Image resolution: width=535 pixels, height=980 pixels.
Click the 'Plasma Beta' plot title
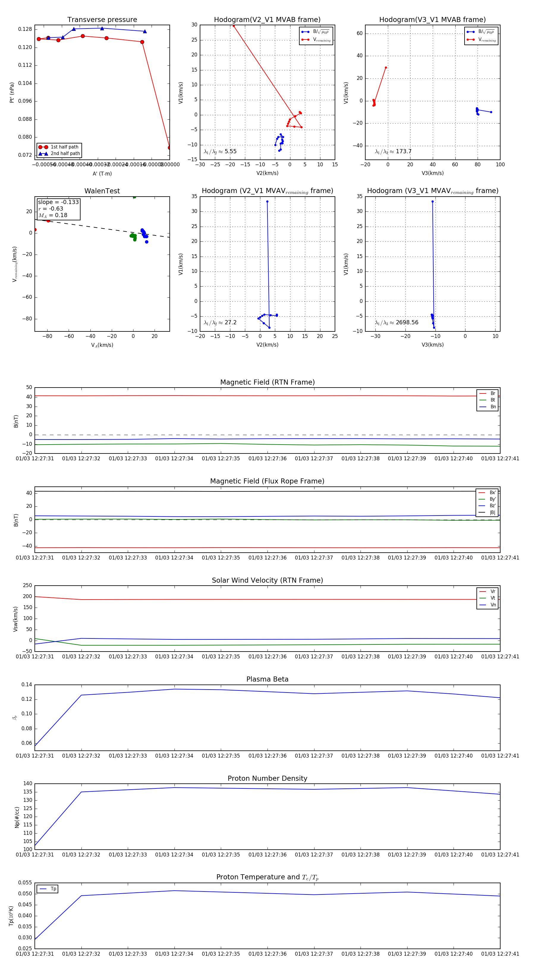(x=267, y=679)
